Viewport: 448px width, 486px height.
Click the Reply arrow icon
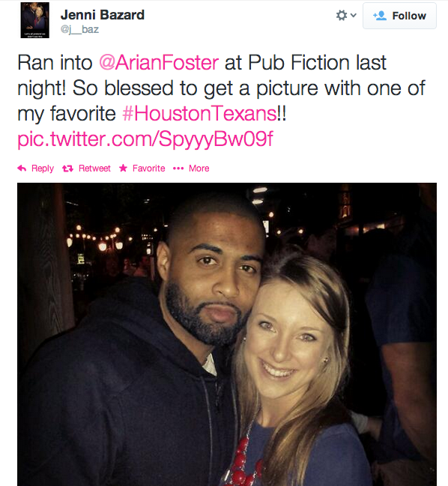tap(22, 168)
